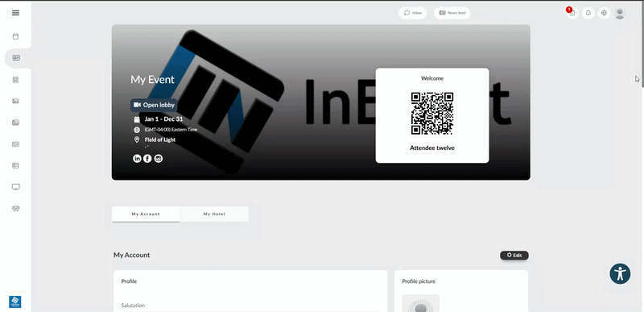The height and width of the screenshot is (312, 644).
Task: Click the Profile picture heading
Action: [419, 281]
